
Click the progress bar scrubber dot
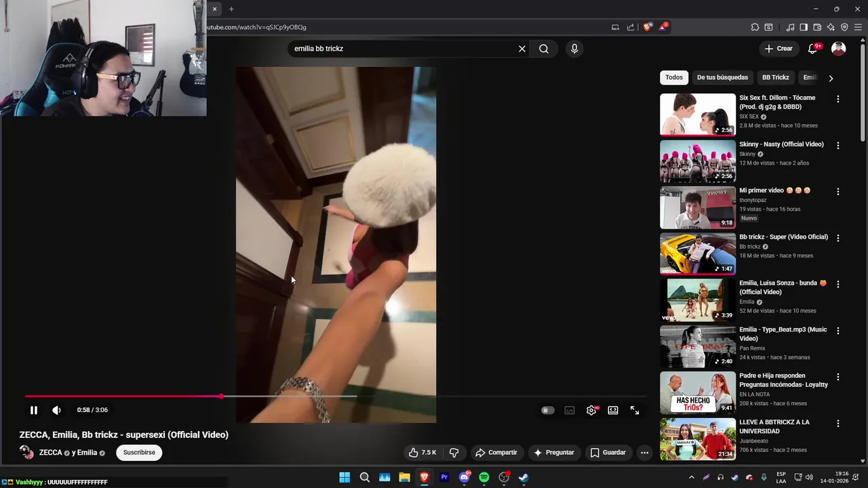pos(221,396)
